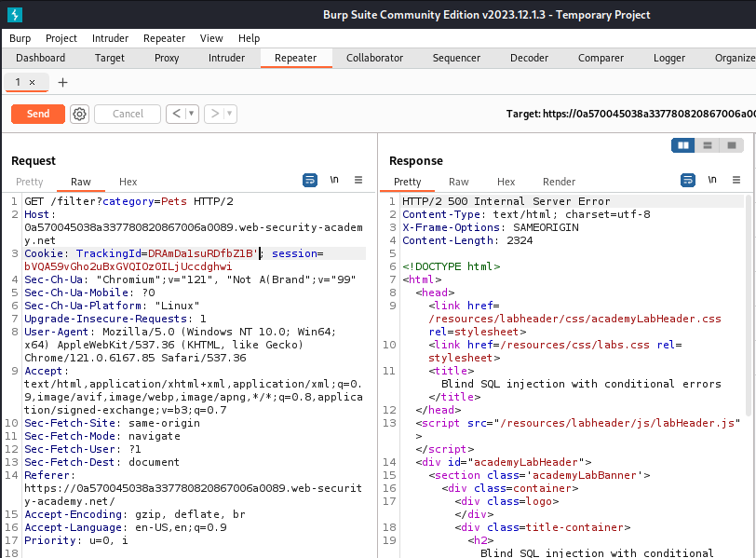Viewport: 756px width, 558px height.
Task: Select Response Raw view tab
Action: [458, 182]
